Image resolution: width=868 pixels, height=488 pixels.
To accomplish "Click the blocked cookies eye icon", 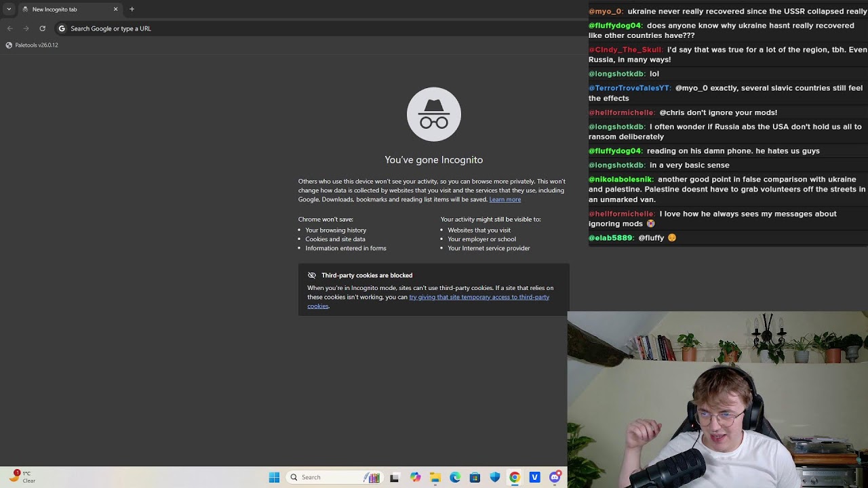I will pyautogui.click(x=312, y=275).
